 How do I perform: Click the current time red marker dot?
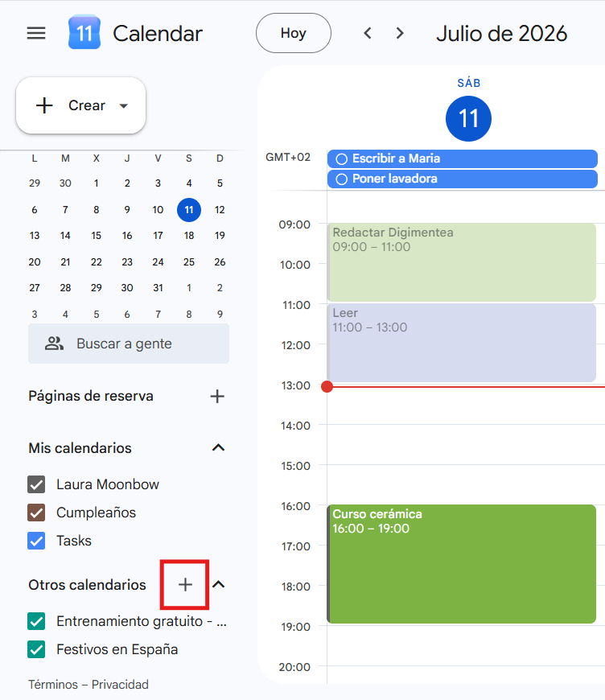click(327, 386)
